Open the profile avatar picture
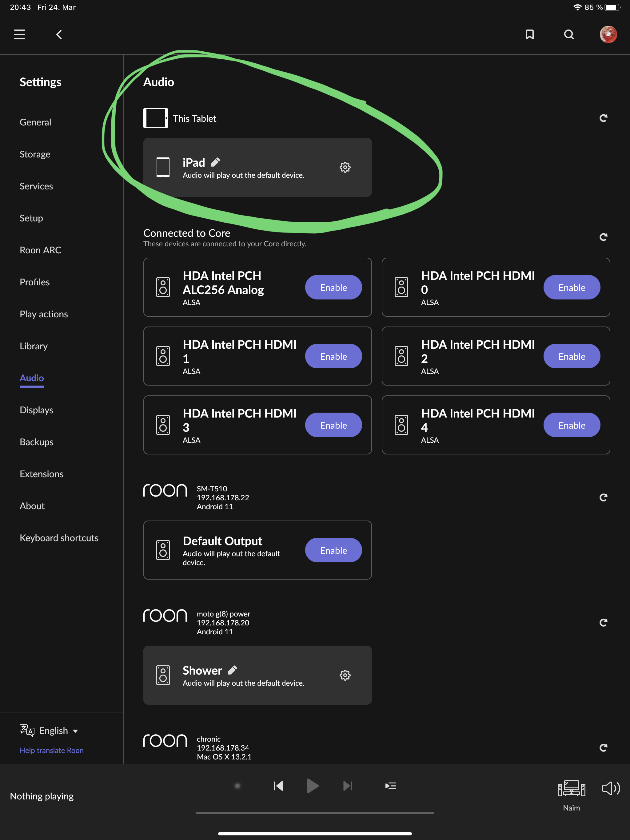Viewport: 630px width, 840px height. click(x=608, y=34)
